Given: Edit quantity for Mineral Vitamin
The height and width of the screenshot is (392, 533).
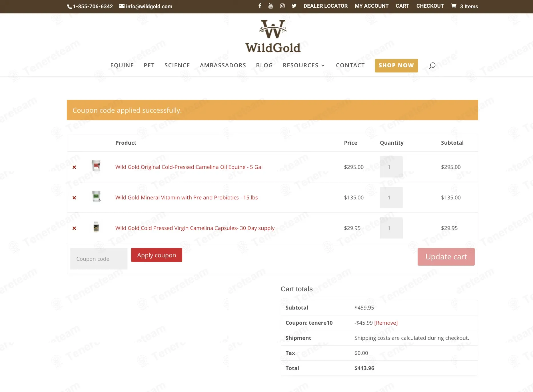Looking at the screenshot, I should tap(391, 197).
